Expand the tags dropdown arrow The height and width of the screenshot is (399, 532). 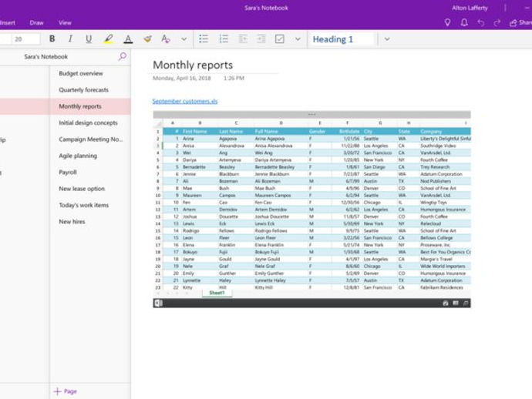(298, 39)
